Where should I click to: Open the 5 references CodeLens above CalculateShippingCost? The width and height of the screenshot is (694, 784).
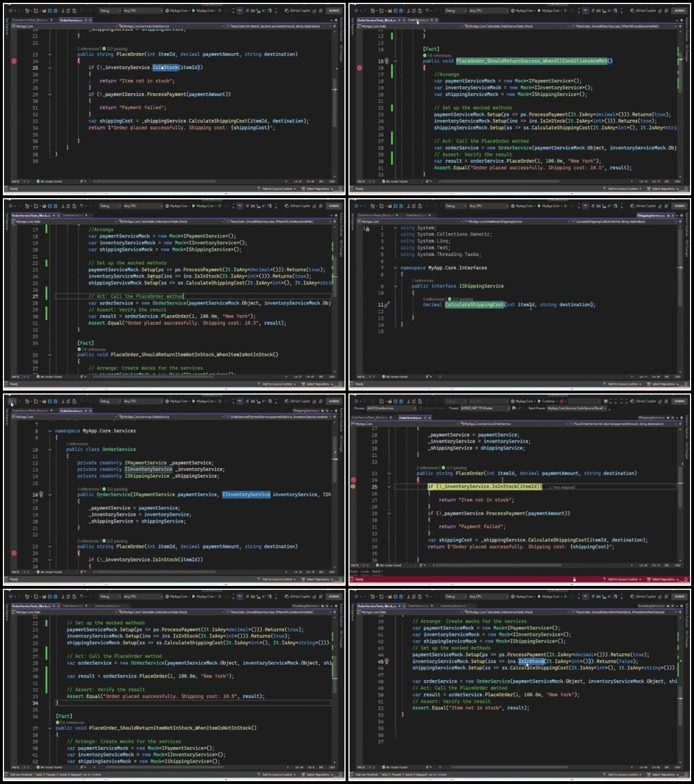click(434, 299)
